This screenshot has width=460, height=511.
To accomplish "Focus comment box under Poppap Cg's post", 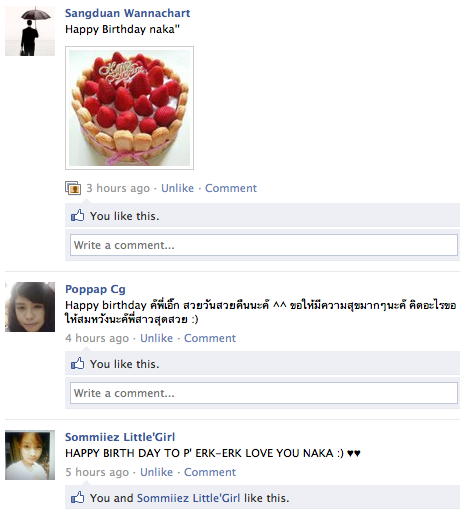I will [264, 393].
